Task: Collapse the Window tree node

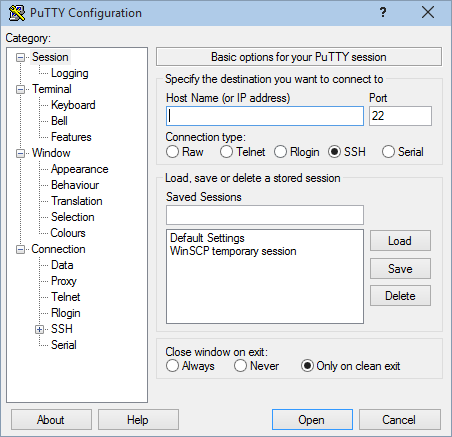Action: (21, 153)
